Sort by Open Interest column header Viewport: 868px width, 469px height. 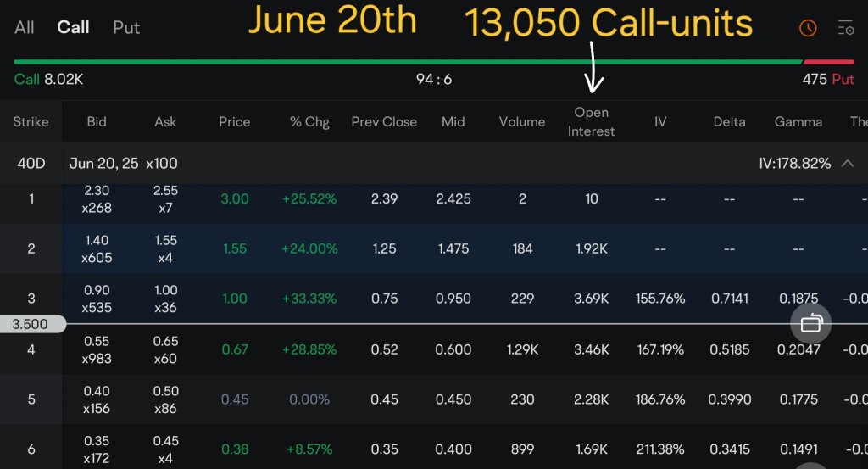[591, 121]
